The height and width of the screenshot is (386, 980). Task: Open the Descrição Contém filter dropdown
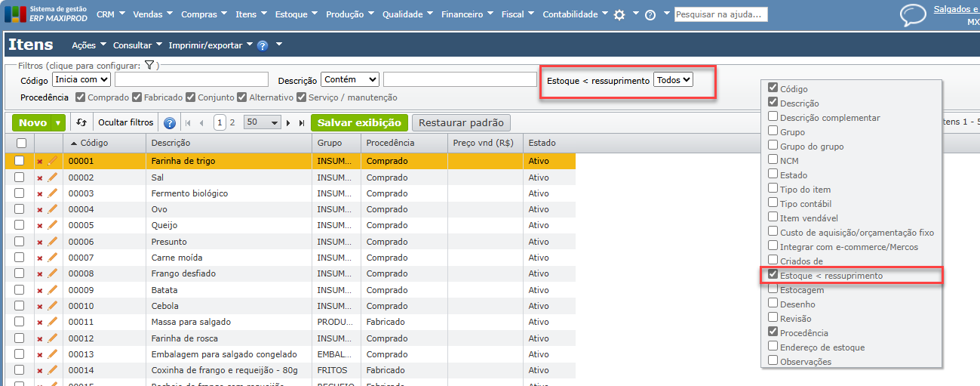pyautogui.click(x=350, y=79)
